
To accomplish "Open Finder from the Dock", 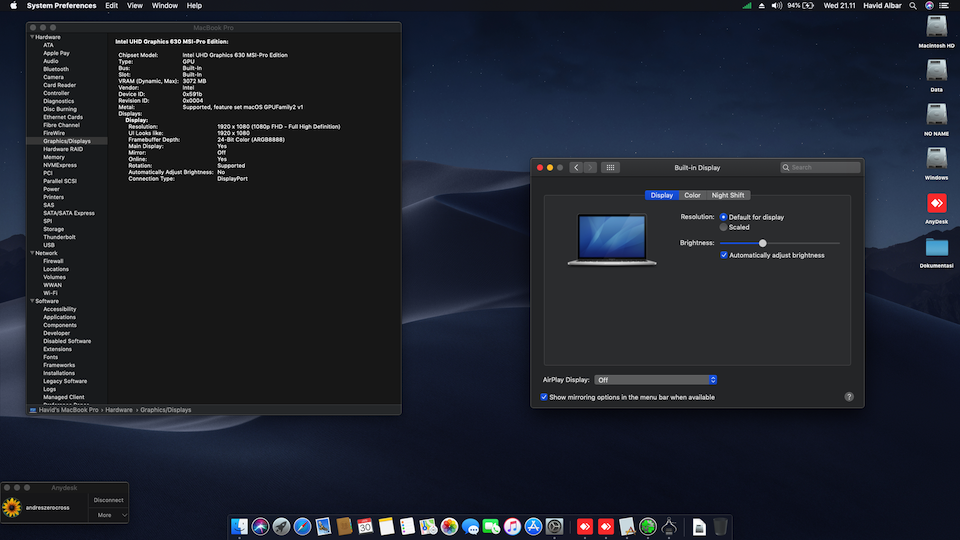I will (239, 527).
